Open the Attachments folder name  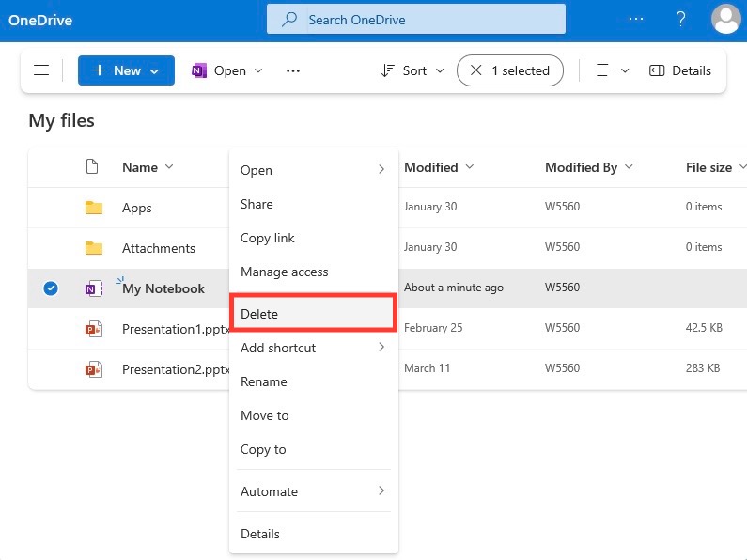(x=159, y=248)
